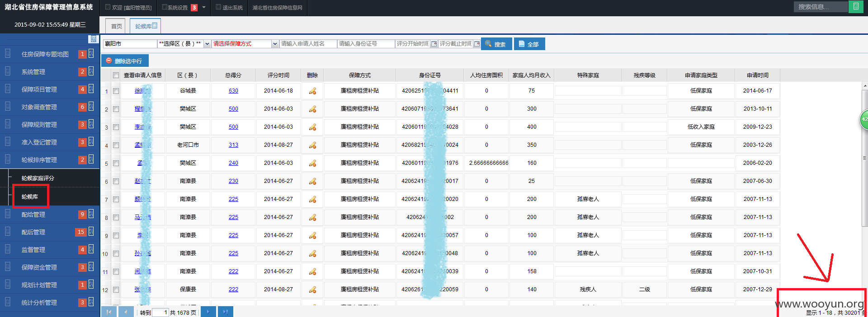Click delete icon for row 3
Screen dimensions: 868x317
312,127
